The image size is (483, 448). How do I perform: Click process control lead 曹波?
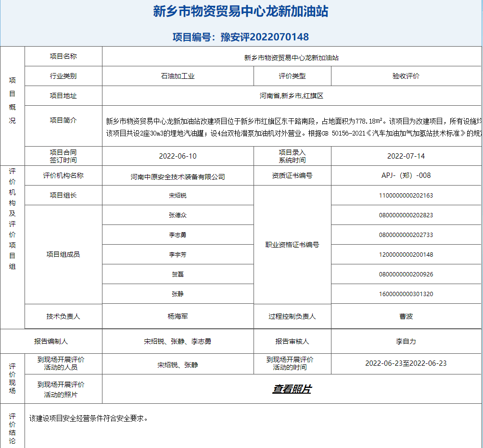coord(406,316)
